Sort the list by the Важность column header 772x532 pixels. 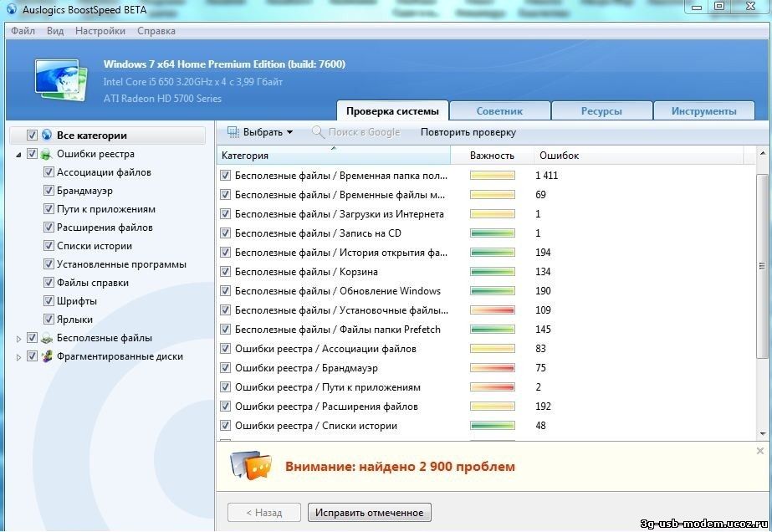pos(492,156)
